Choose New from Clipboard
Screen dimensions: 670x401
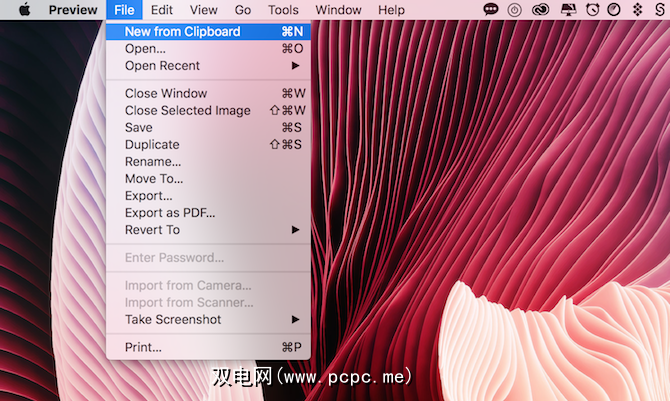(208, 32)
